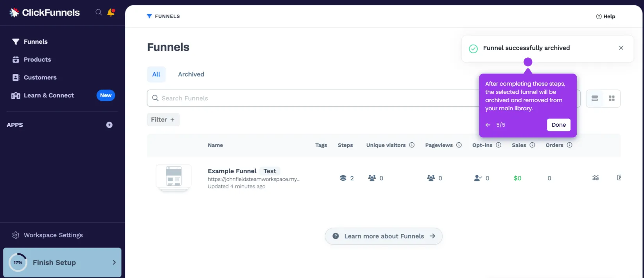
Task: Go back with tooltip left arrow
Action: 488,125
